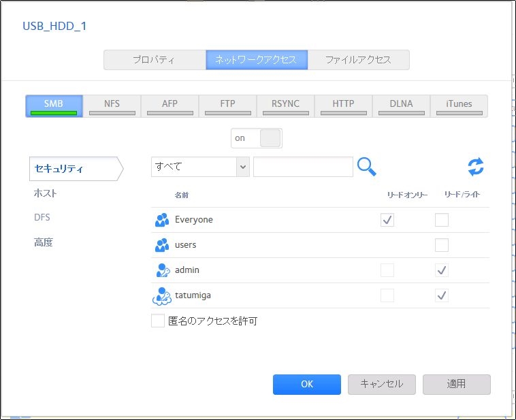Click the magnifier search icon
The image size is (516, 420).
pos(367,167)
